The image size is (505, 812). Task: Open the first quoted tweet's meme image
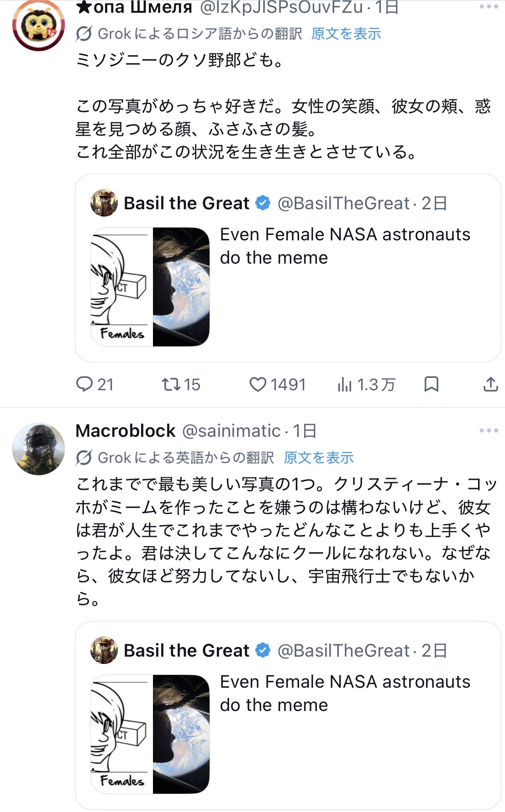(x=150, y=287)
